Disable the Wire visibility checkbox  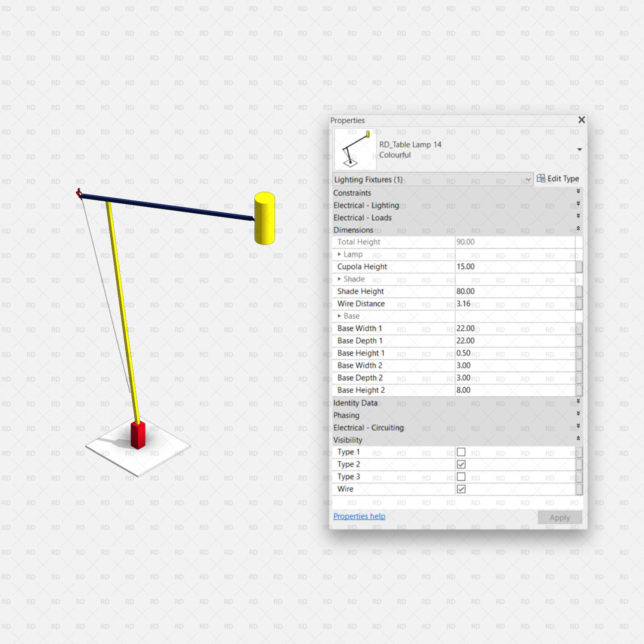click(x=461, y=489)
